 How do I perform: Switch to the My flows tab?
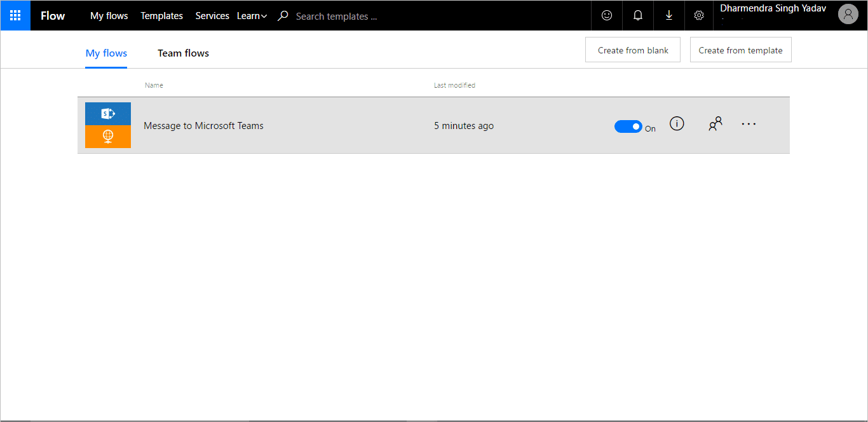pyautogui.click(x=106, y=53)
